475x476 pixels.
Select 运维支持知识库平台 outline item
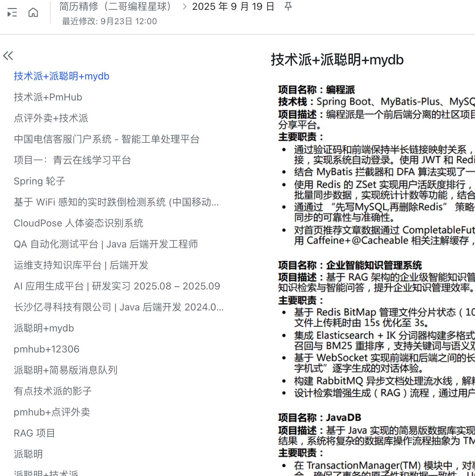pyautogui.click(x=81, y=265)
